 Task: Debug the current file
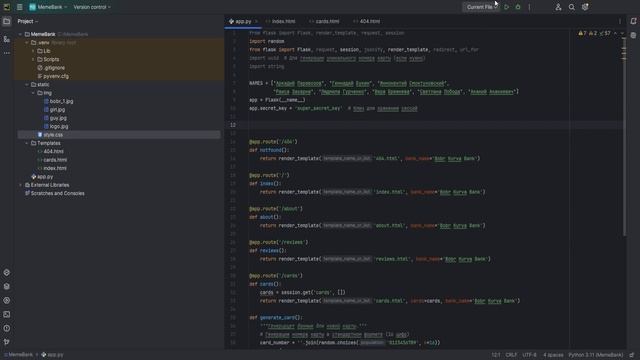coord(518,7)
